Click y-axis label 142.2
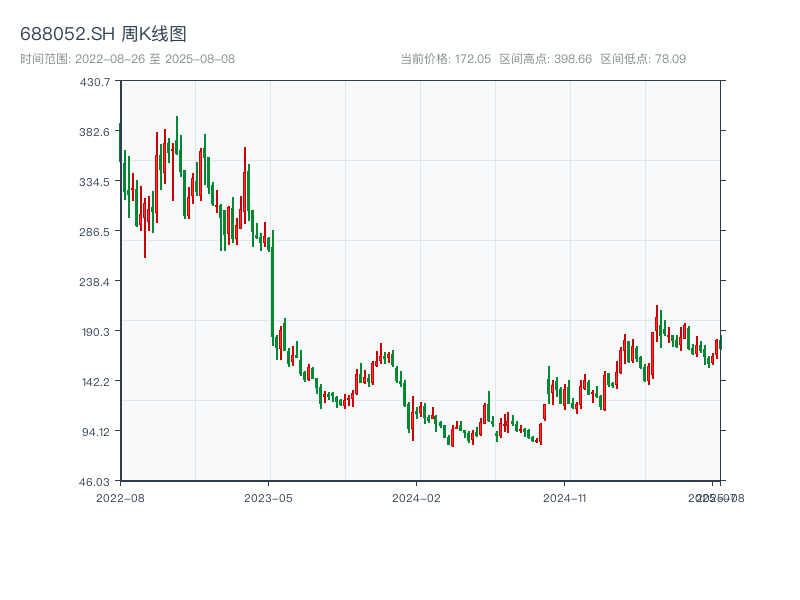This screenshot has width=800, height=600. coord(96,382)
